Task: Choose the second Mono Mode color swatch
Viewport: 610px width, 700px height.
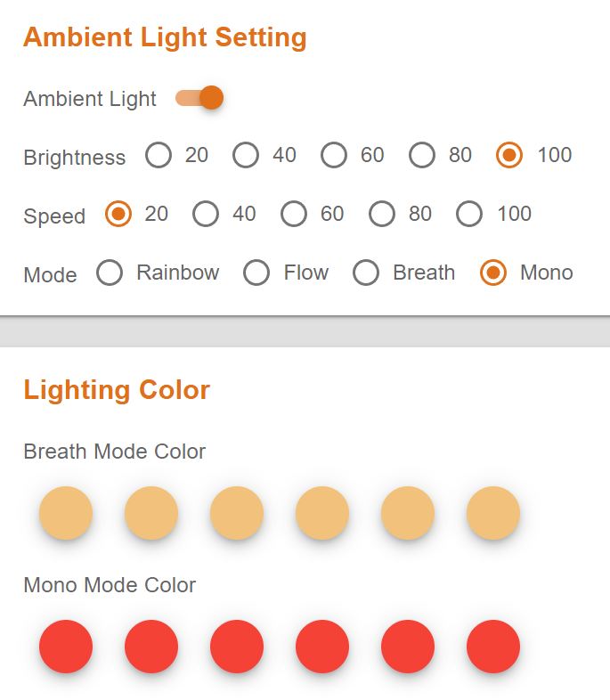Action: (x=151, y=647)
